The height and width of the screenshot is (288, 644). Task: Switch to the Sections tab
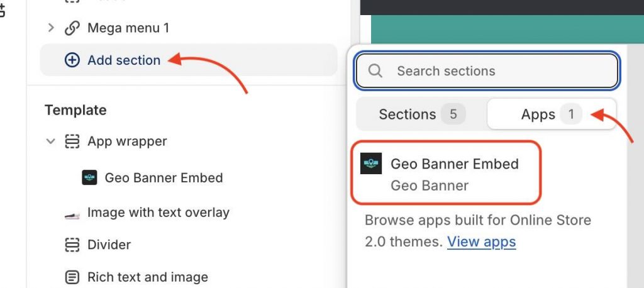(x=421, y=114)
